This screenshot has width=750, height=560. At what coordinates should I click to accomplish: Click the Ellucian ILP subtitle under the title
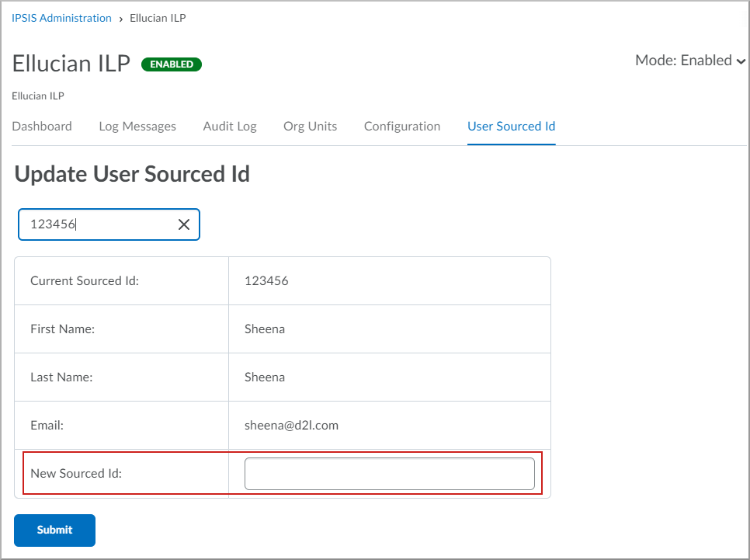(38, 96)
